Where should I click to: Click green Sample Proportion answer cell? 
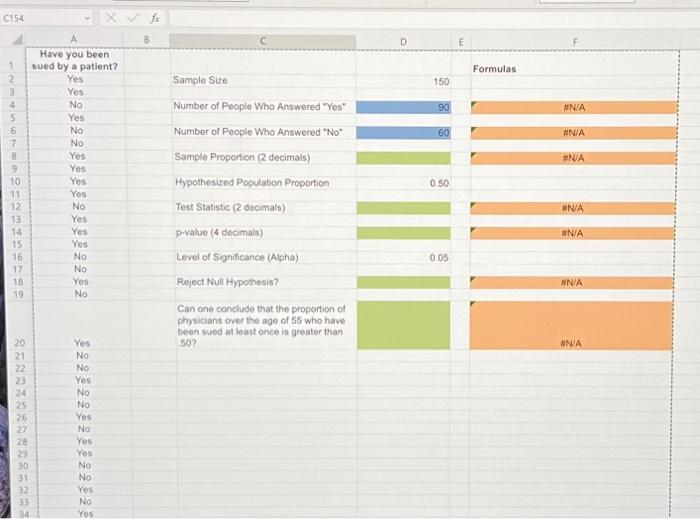click(404, 158)
